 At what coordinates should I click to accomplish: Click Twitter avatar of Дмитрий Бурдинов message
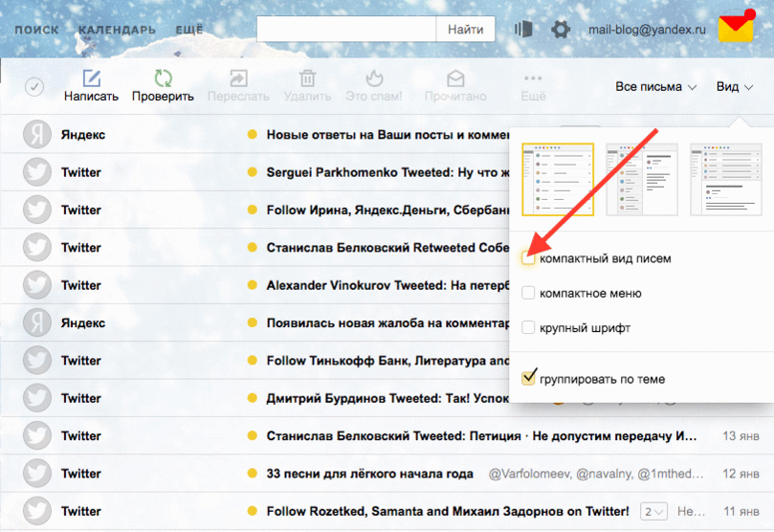click(x=37, y=398)
